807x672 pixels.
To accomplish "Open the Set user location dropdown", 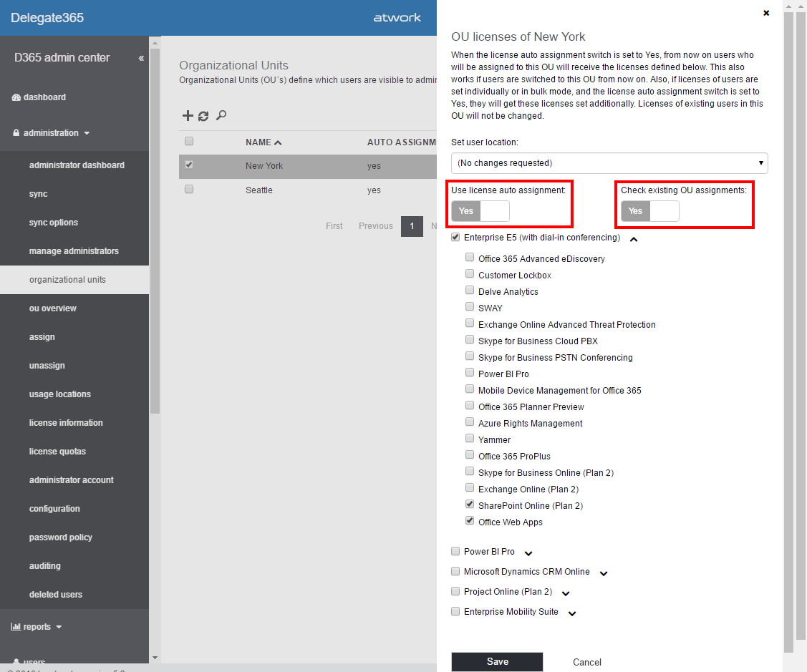I will pos(609,163).
